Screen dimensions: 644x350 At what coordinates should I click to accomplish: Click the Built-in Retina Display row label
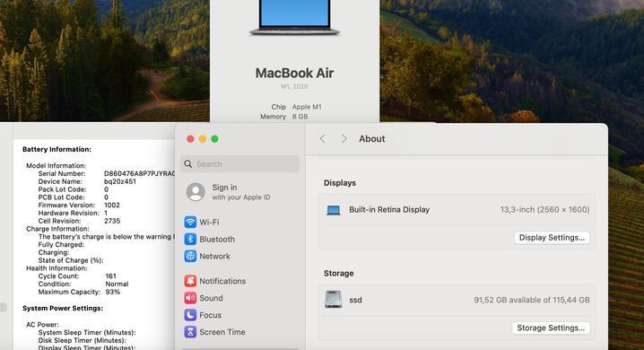pyautogui.click(x=389, y=209)
